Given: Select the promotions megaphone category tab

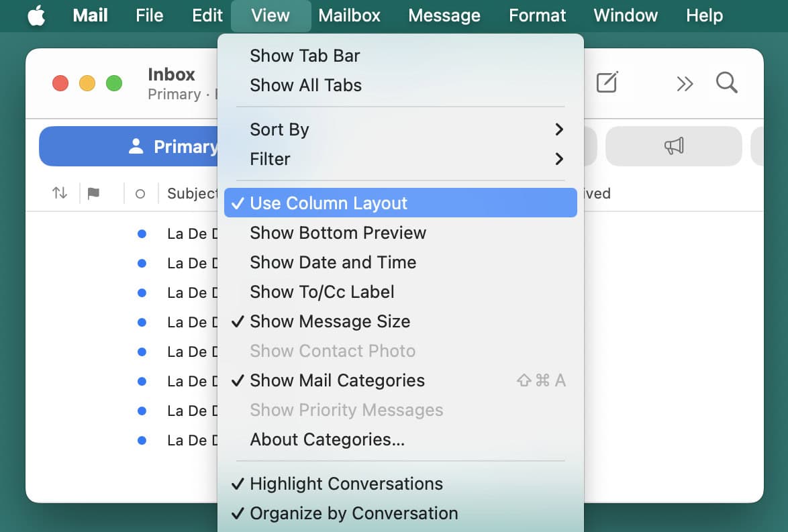Looking at the screenshot, I should point(673,146).
